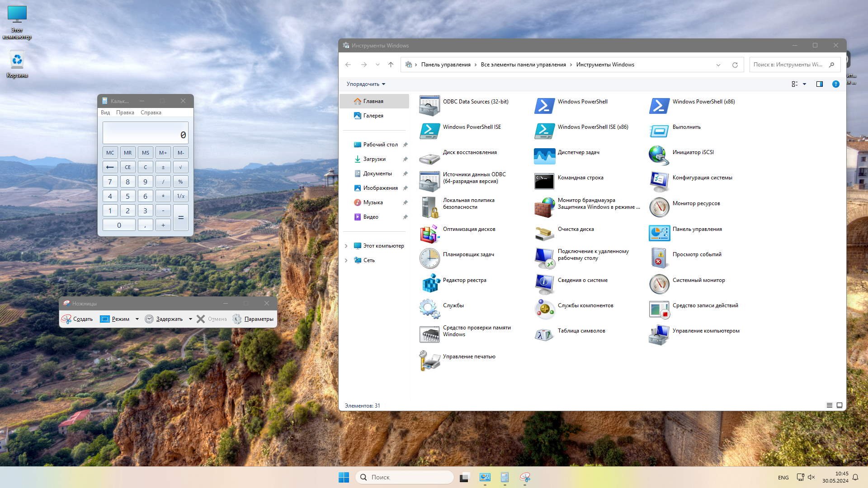Click Создать button in Ножницы
The image size is (868, 488).
click(77, 319)
